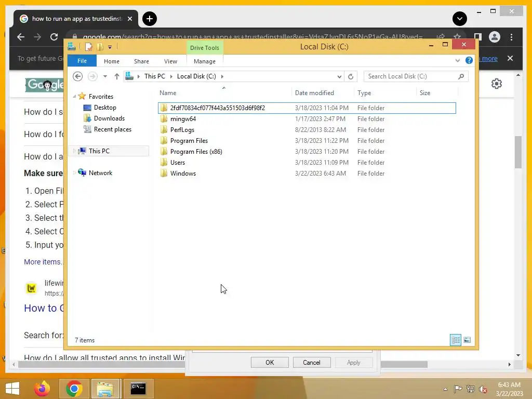The image size is (532, 399).
Task: Click the 'More items' link in Chrome
Action: pos(43,262)
